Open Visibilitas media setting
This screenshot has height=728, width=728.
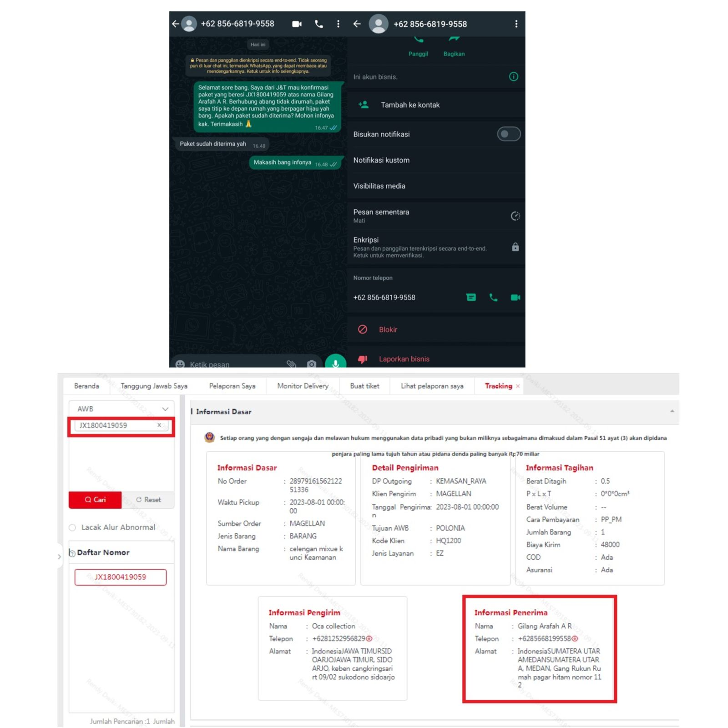436,186
